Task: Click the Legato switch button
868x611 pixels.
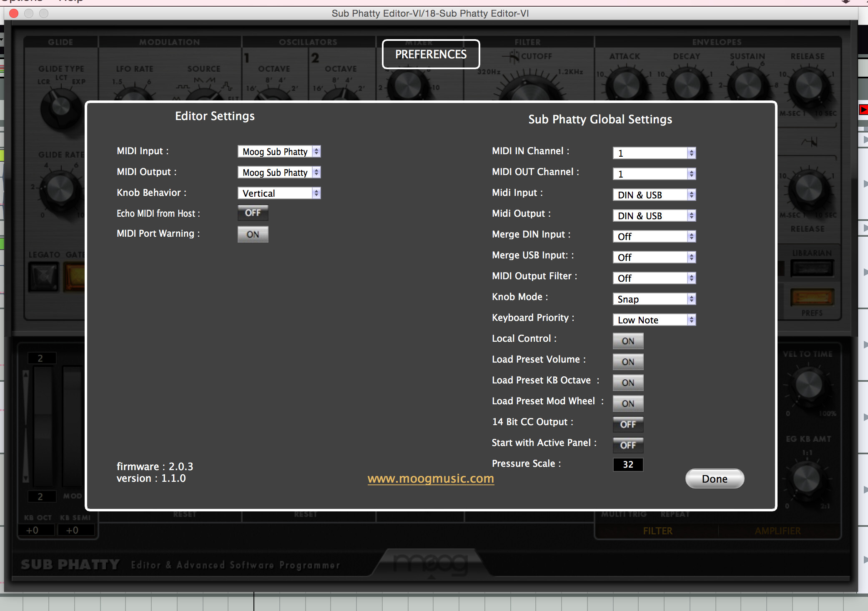Action: [43, 276]
